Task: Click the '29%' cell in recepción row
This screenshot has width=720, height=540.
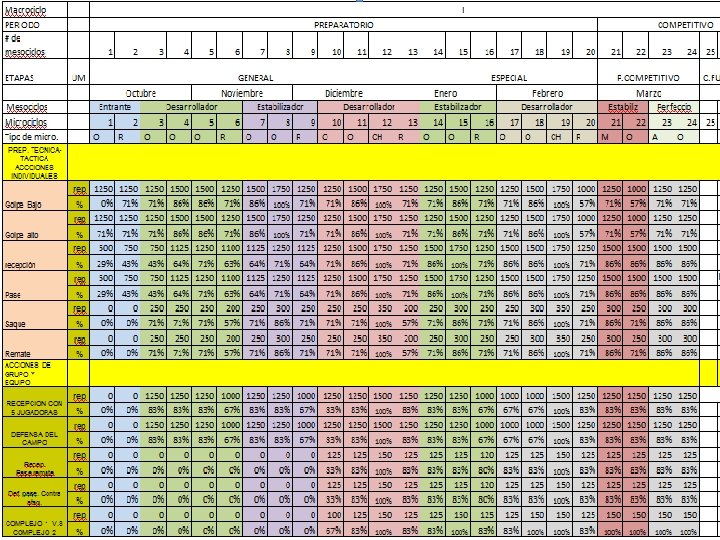Action: [102, 264]
